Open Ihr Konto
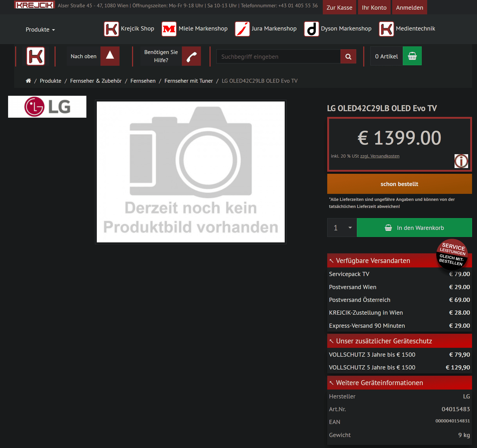 (374, 7)
